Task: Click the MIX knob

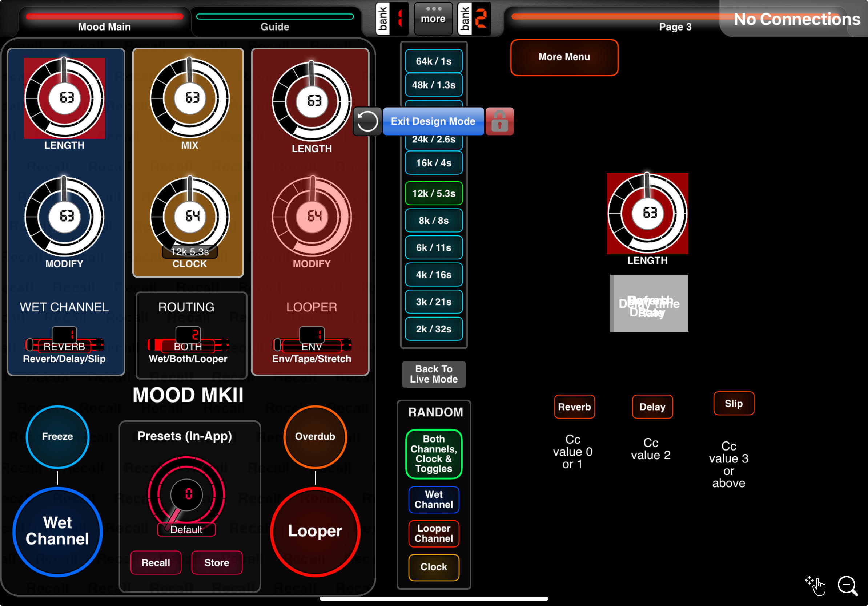Action: point(190,98)
